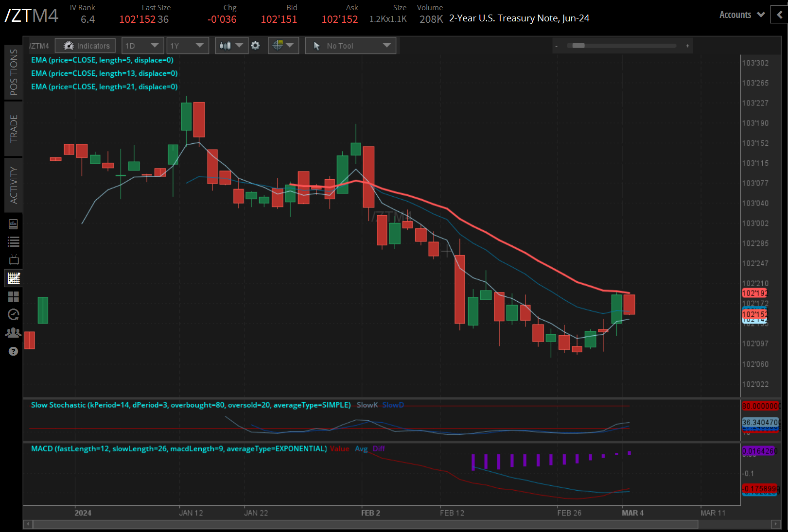788x532 pixels.
Task: Open the No Tool drawing dropdown
Action: click(x=350, y=46)
